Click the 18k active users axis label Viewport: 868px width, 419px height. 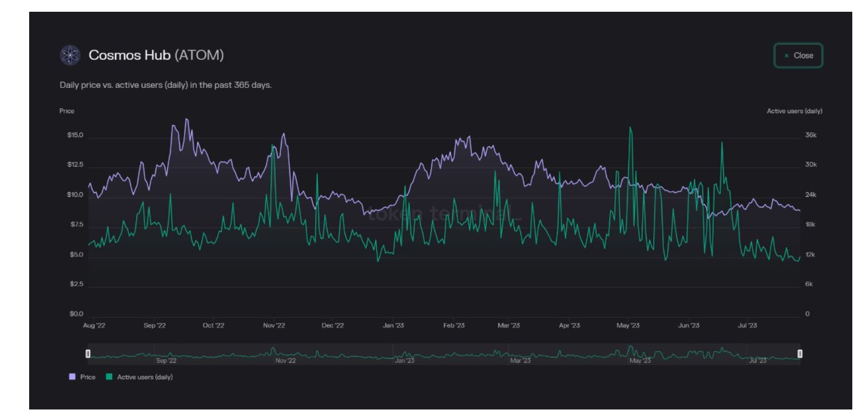click(810, 225)
